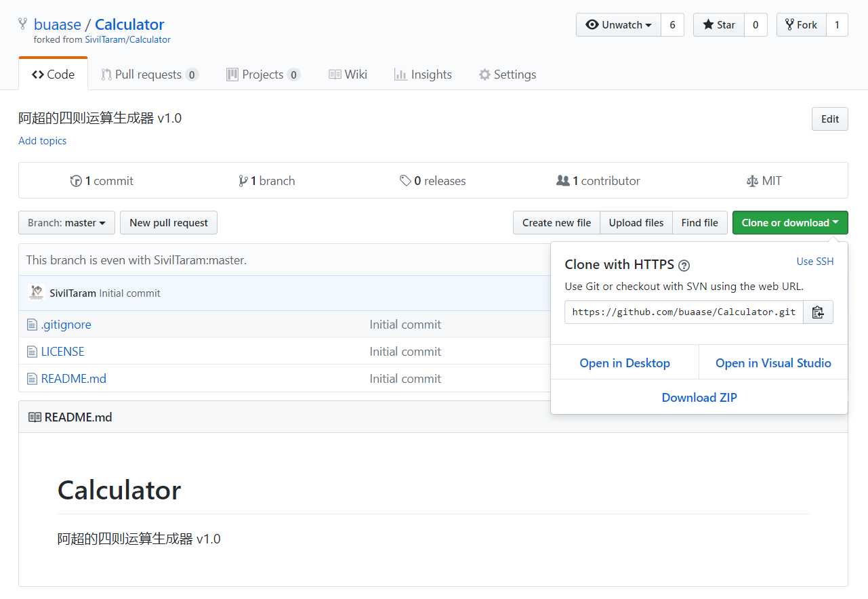
Task: Click the Edit description button
Action: 830,119
